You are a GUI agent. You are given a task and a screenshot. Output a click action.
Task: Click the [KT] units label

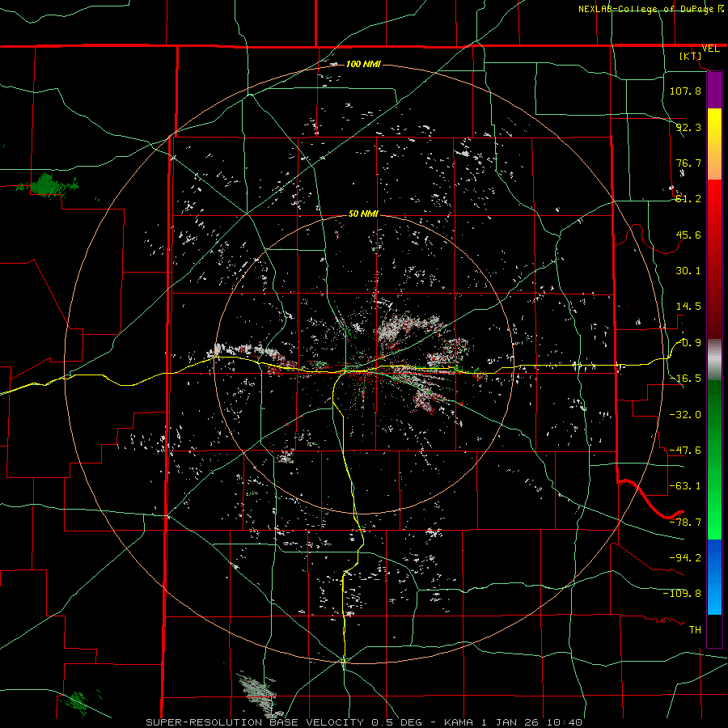[691, 56]
